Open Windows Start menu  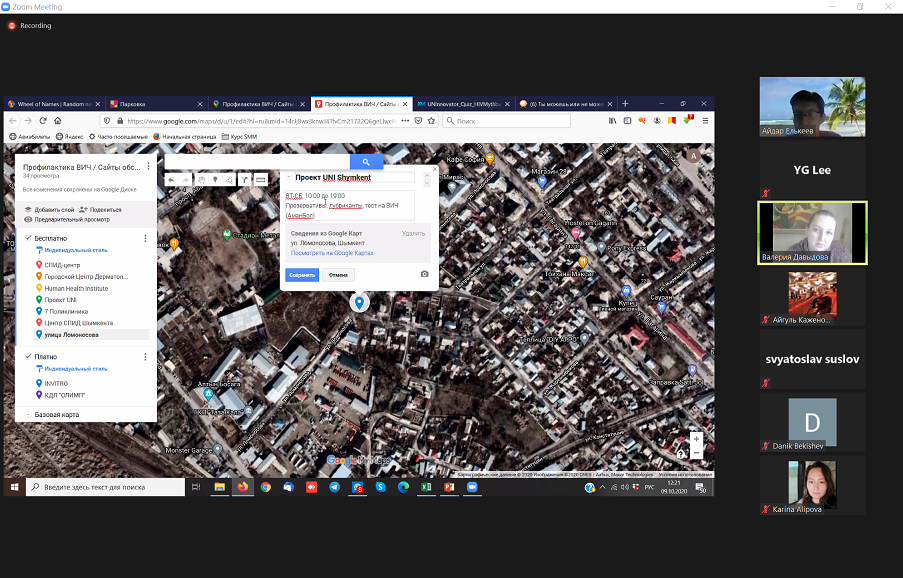coord(14,487)
